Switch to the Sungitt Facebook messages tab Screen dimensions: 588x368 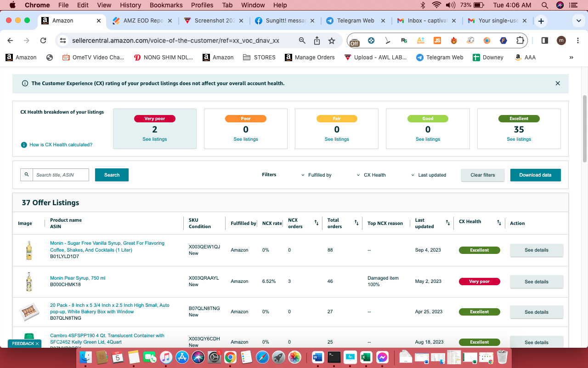click(285, 21)
